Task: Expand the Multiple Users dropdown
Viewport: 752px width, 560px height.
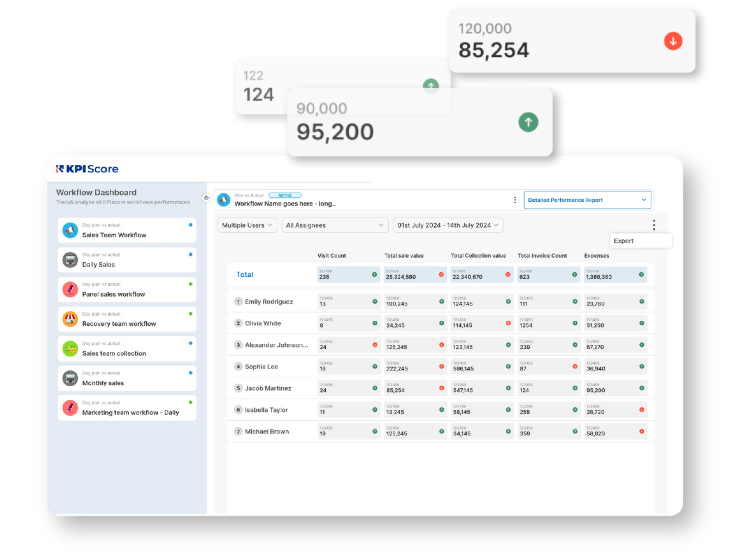Action: coord(247,225)
